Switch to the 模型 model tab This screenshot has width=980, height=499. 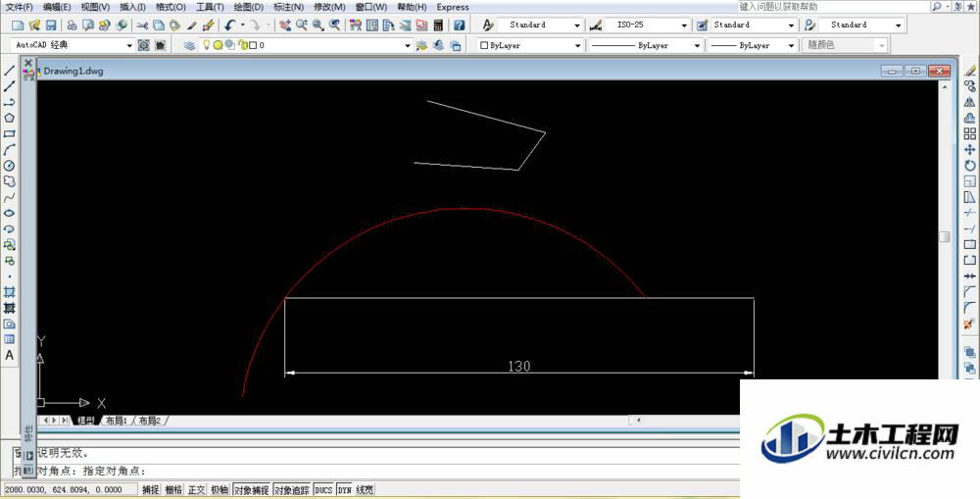coord(85,421)
